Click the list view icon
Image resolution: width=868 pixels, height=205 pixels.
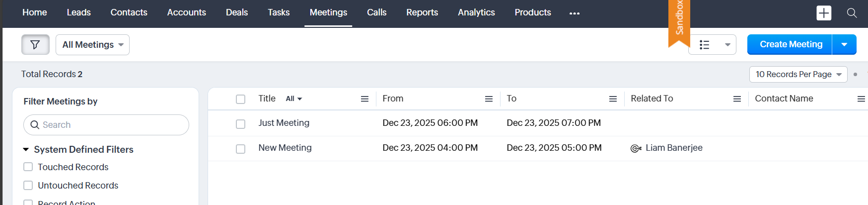(x=704, y=45)
